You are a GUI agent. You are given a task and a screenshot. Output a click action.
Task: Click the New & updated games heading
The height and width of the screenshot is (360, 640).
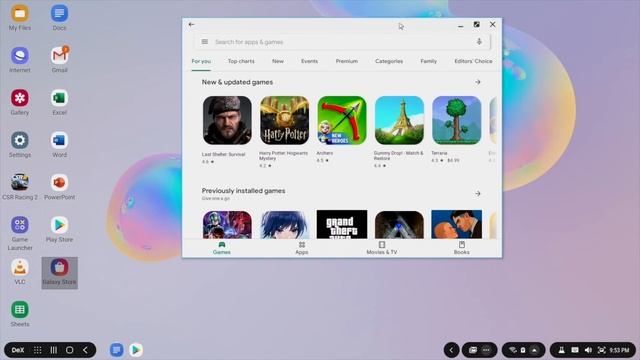pos(237,82)
